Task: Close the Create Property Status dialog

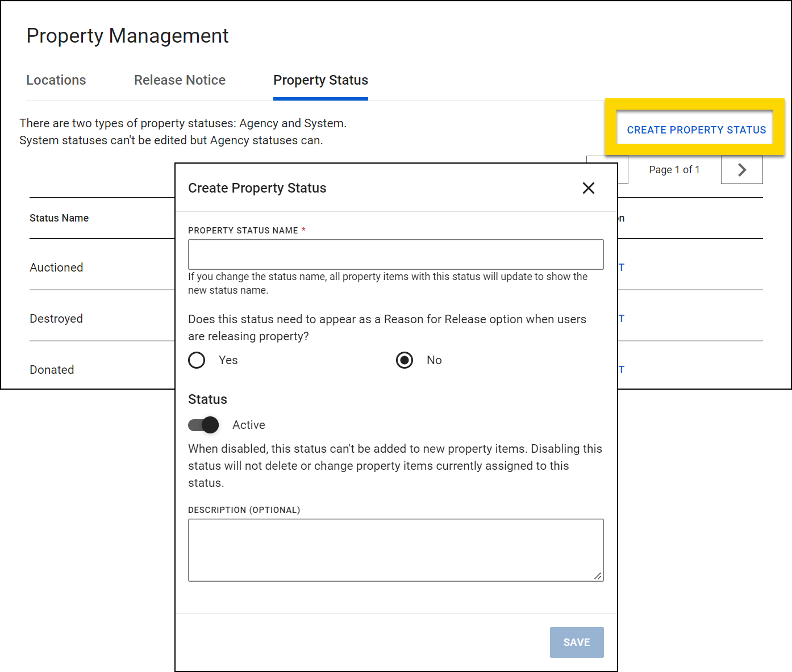Action: click(x=589, y=188)
